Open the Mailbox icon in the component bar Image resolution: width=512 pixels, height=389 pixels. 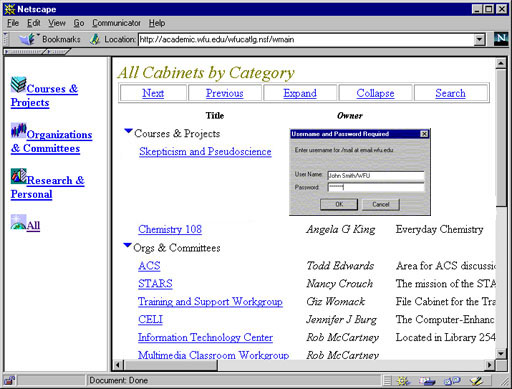(427, 381)
